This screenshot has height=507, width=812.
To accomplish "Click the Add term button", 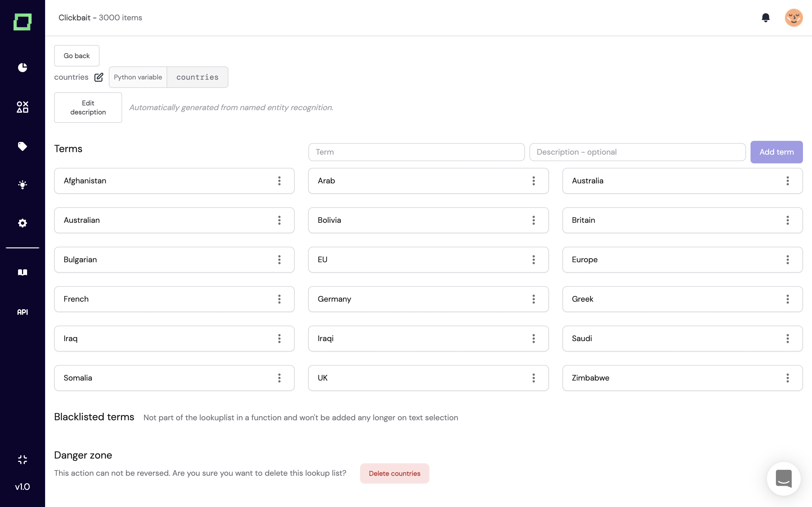I will pos(776,152).
